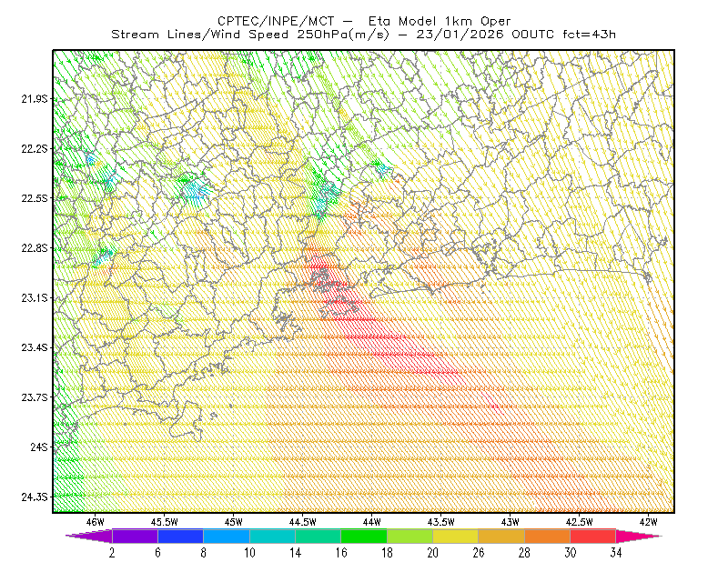
Task: Click the blue 6-8 m/s legend swatch
Action: click(x=180, y=536)
